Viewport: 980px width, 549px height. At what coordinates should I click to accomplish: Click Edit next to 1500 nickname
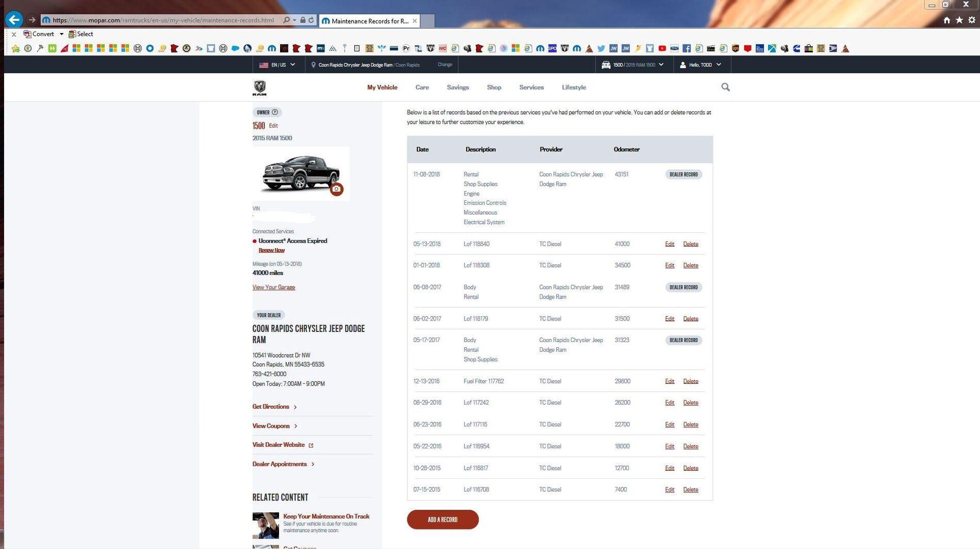point(273,125)
